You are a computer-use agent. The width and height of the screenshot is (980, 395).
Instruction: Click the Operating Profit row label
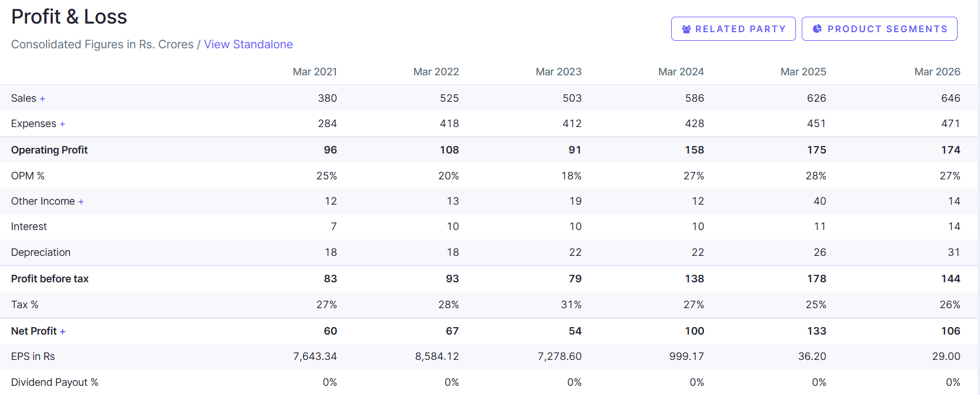49,150
